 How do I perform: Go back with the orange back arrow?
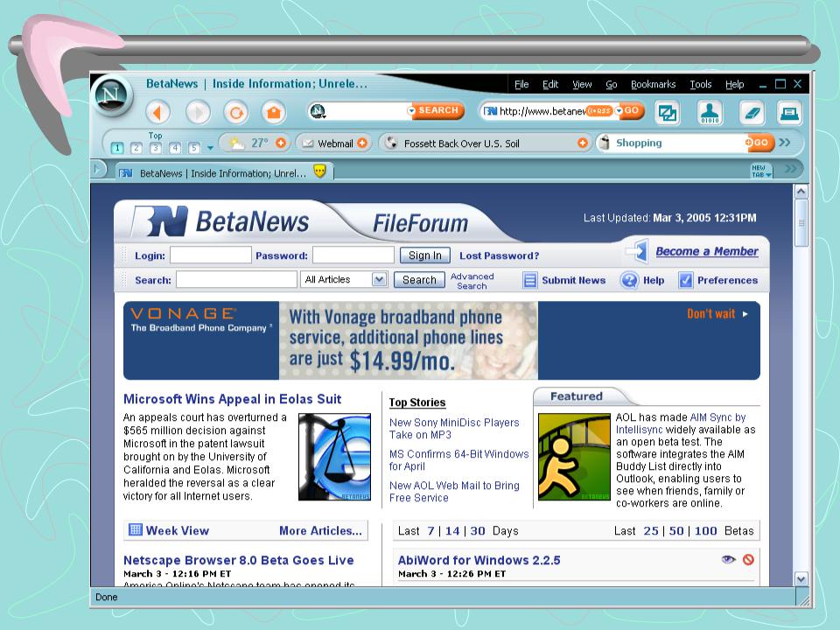(x=158, y=113)
